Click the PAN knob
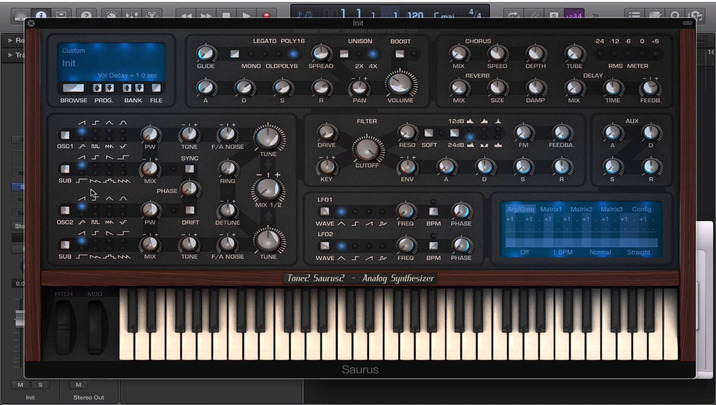The height and width of the screenshot is (405, 716). click(x=359, y=87)
